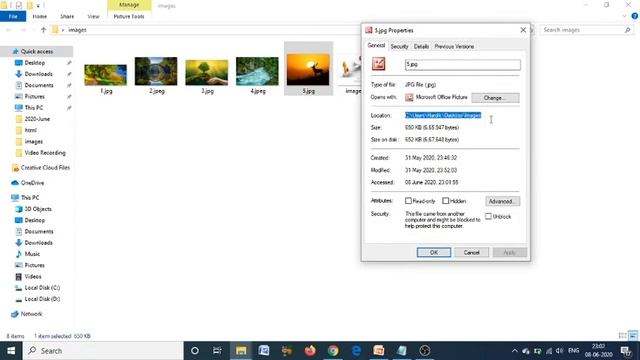Open Picture Tools ribbon tab

click(x=129, y=16)
